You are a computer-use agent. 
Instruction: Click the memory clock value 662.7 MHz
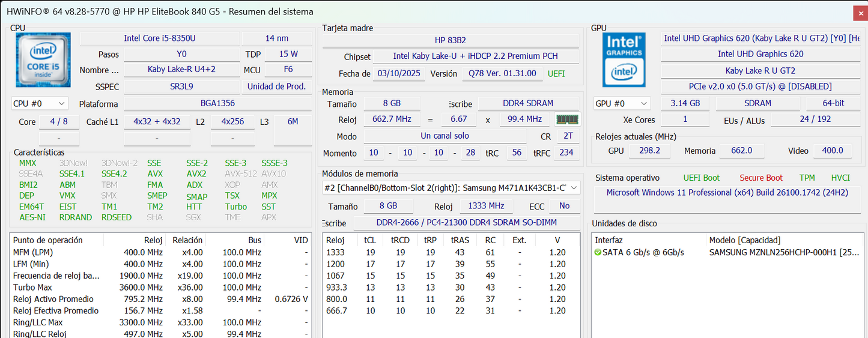(x=391, y=119)
